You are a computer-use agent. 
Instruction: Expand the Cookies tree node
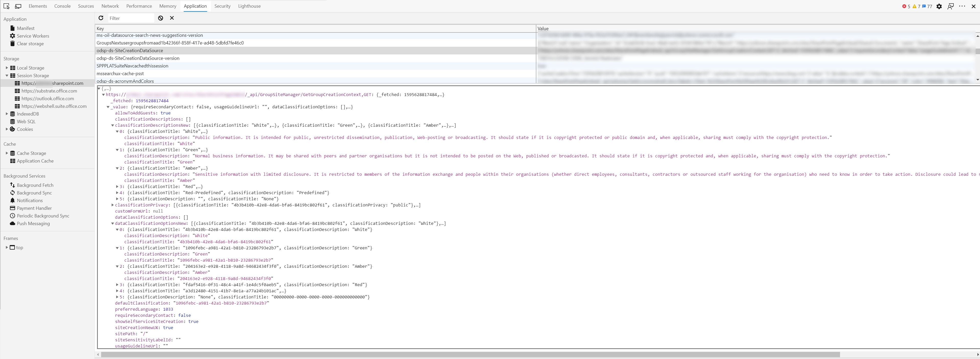pyautogui.click(x=7, y=129)
